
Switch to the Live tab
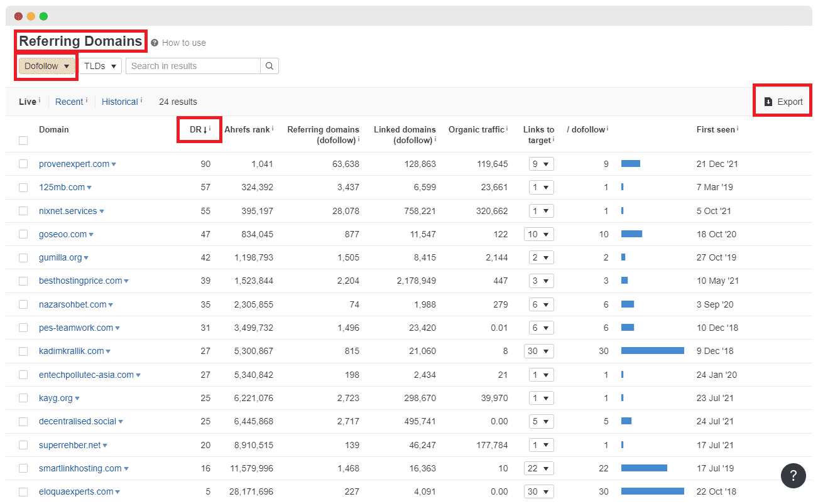(x=28, y=102)
